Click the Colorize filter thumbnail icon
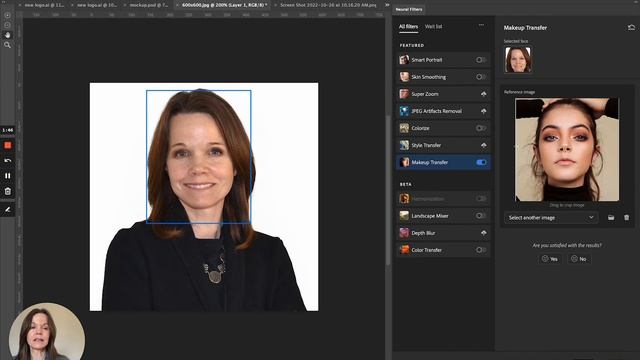Image resolution: width=640 pixels, height=360 pixels. tap(404, 128)
